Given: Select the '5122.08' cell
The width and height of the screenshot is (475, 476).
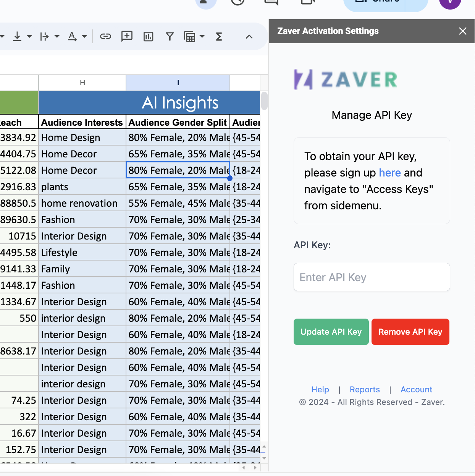Looking at the screenshot, I should coord(19,170).
